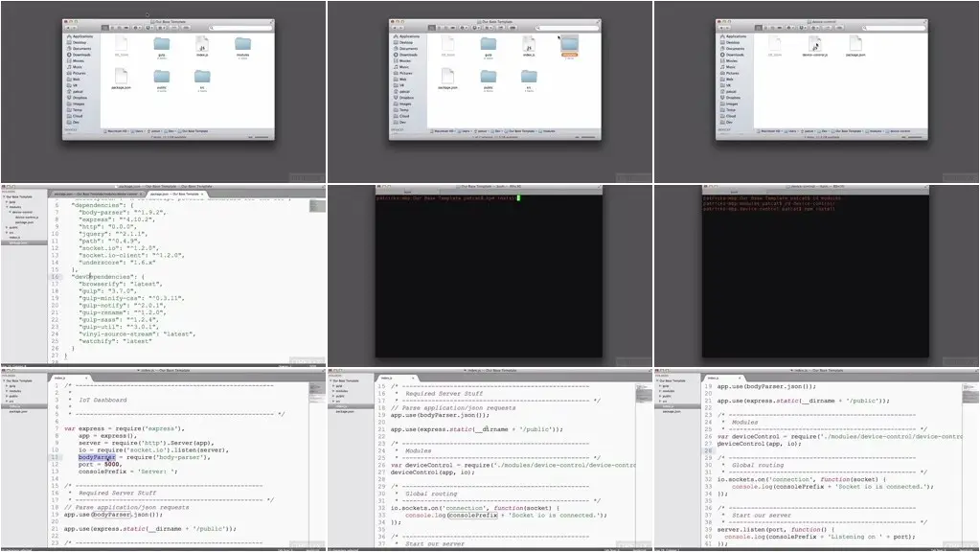This screenshot has height=552, width=980.
Task: Expand public folder in package.json editor sidebar
Action: 7,227
